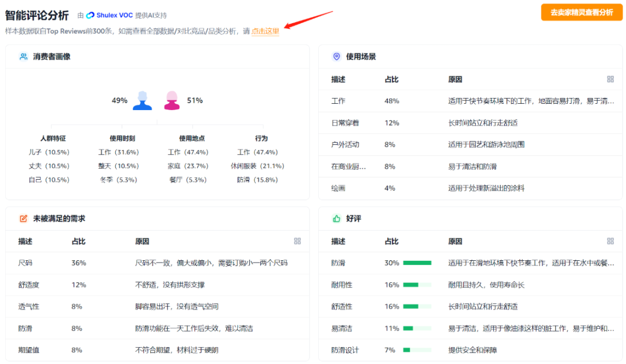This screenshot has width=626, height=364.
Task: Toggle grid view in 未被满足的需求 table
Action: pyautogui.click(x=297, y=241)
